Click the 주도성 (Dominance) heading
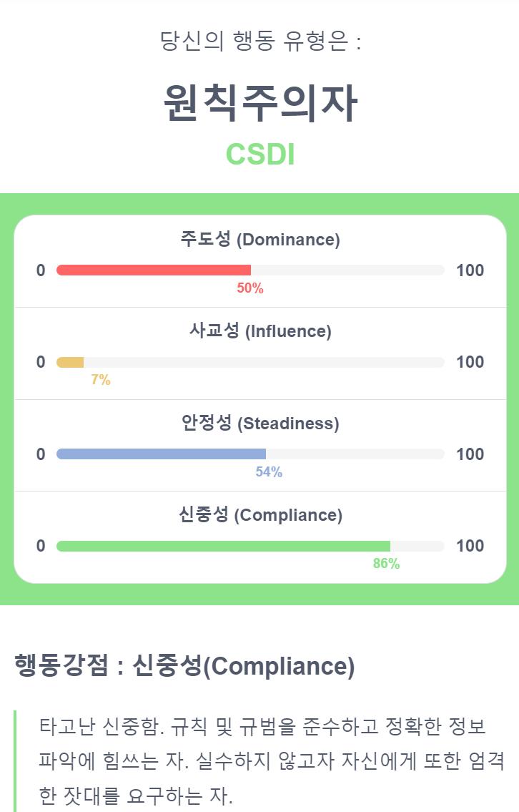 (x=259, y=239)
